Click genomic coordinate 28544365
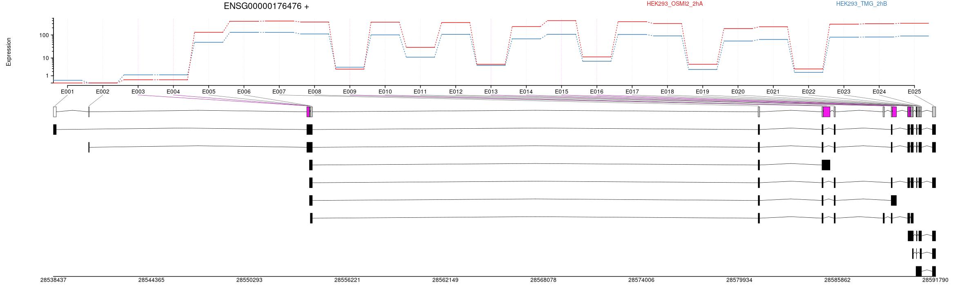 (x=151, y=280)
